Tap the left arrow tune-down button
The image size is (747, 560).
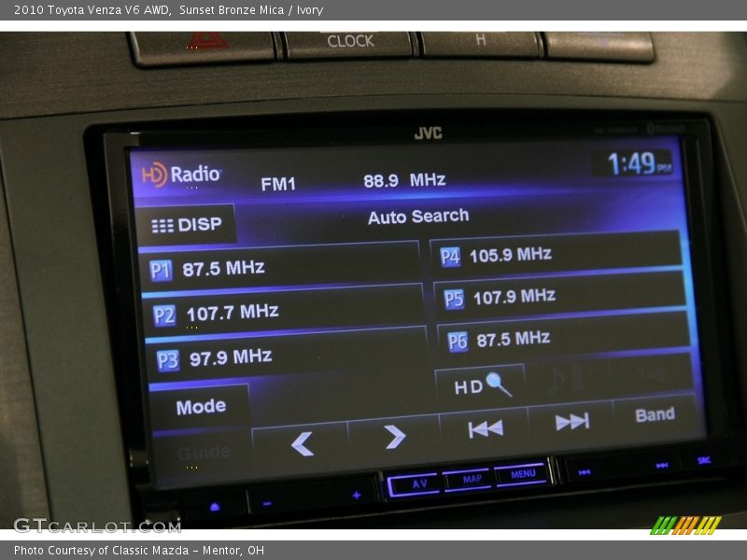302,444
